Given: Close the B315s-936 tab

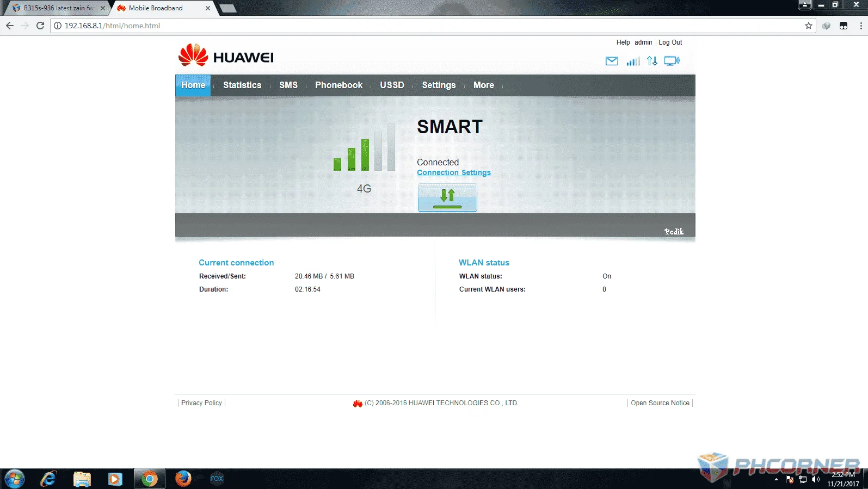Looking at the screenshot, I should tap(102, 8).
